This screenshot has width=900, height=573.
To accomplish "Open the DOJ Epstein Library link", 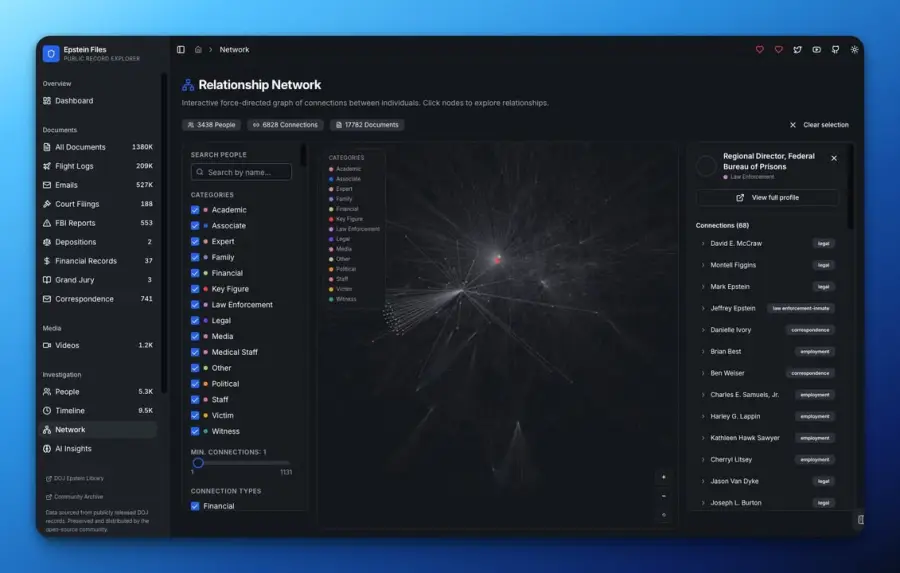I will click(75, 479).
